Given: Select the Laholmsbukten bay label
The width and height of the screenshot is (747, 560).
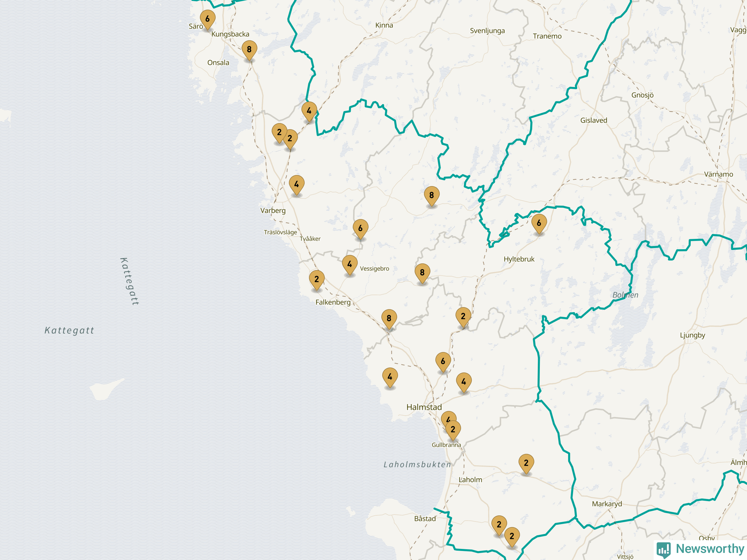Looking at the screenshot, I should (417, 465).
